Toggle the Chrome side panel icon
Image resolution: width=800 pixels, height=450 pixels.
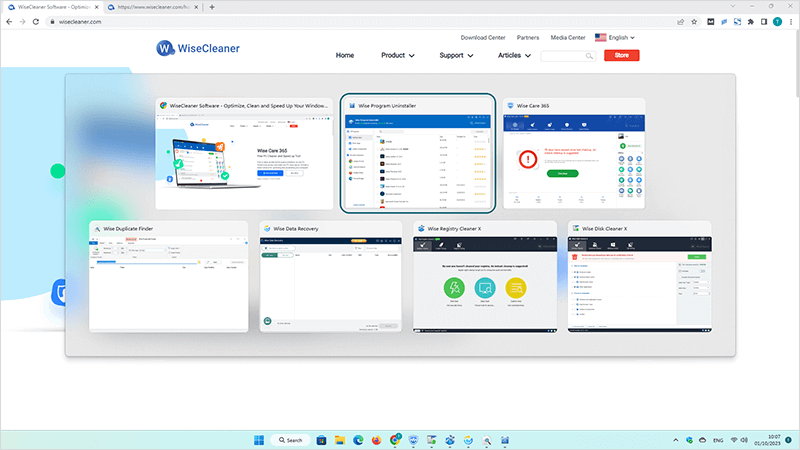(764, 22)
